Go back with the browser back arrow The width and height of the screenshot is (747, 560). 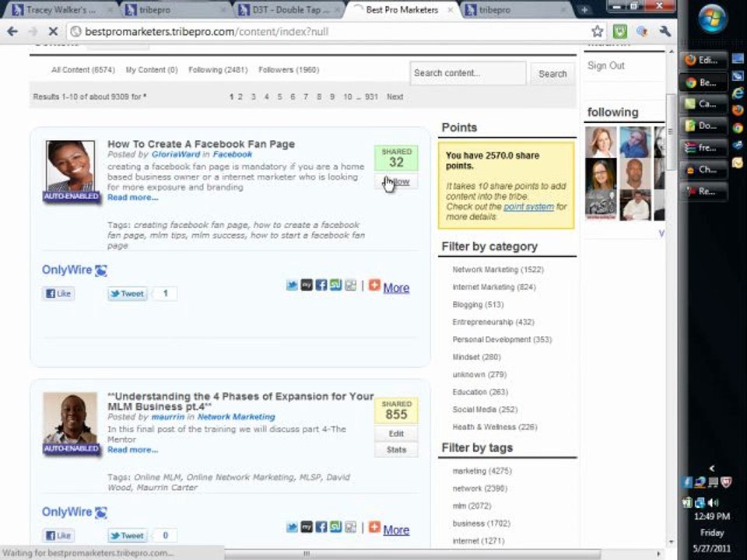coord(12,31)
